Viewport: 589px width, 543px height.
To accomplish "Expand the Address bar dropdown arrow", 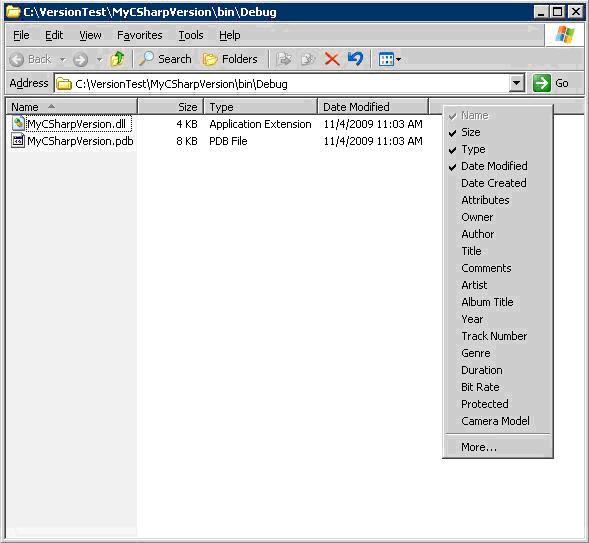I will pos(517,83).
